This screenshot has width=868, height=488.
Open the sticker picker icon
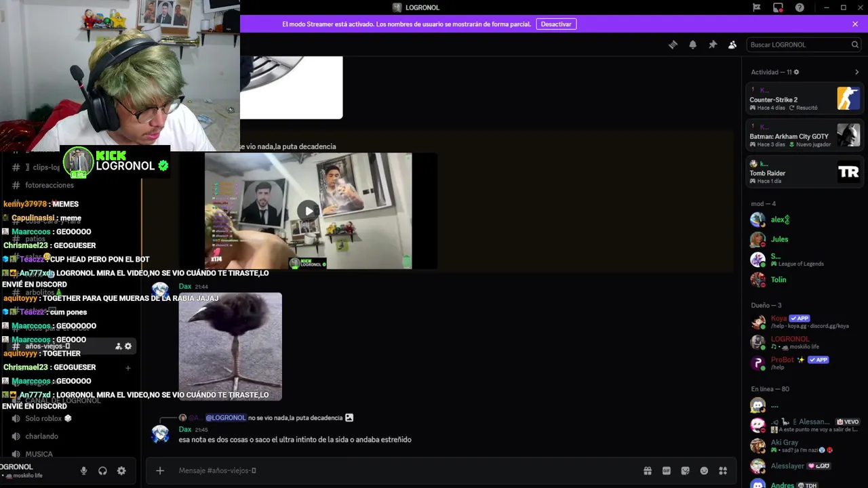point(686,470)
